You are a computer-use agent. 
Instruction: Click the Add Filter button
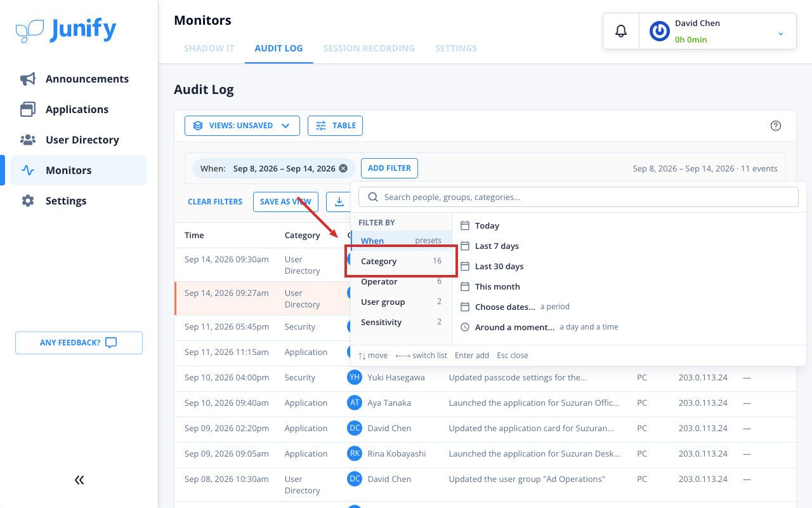390,168
